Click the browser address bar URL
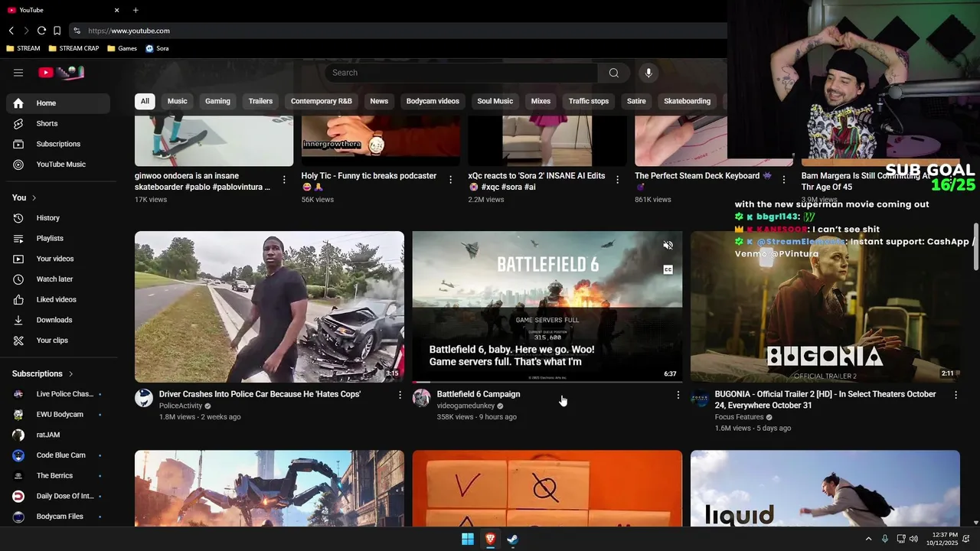 129,31
